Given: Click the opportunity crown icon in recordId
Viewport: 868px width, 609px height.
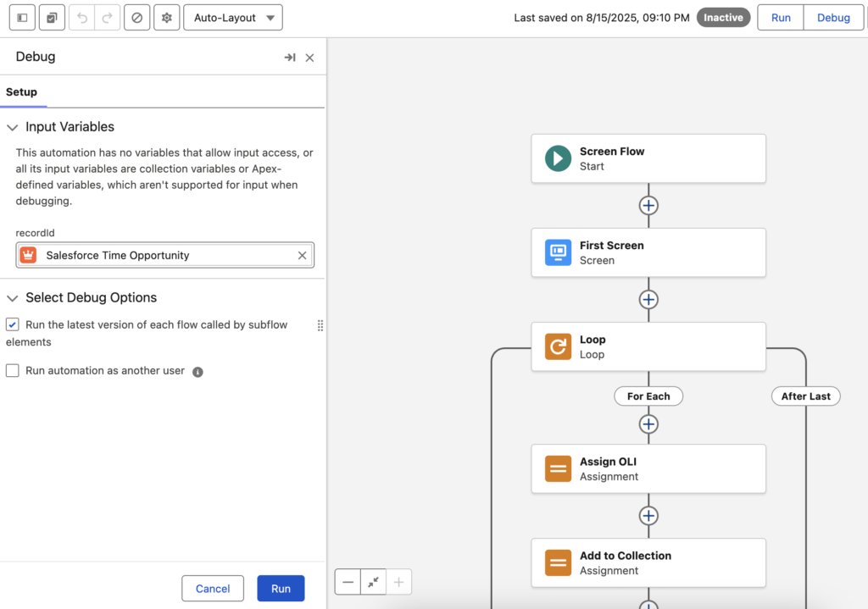Looking at the screenshot, I should (28, 255).
